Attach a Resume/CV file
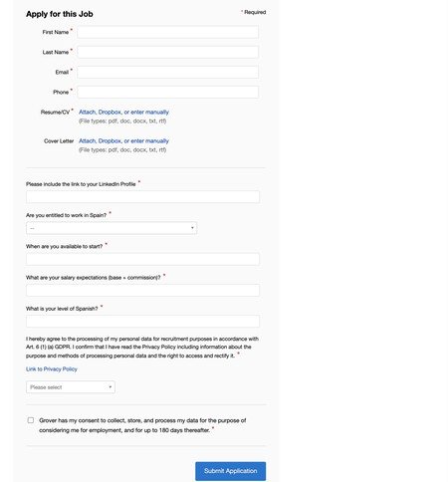 pos(88,113)
